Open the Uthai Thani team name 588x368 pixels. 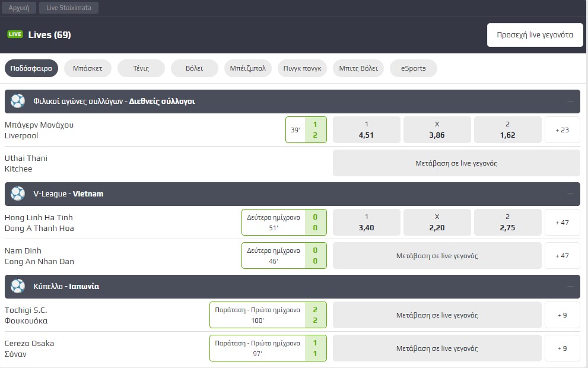[x=26, y=158]
